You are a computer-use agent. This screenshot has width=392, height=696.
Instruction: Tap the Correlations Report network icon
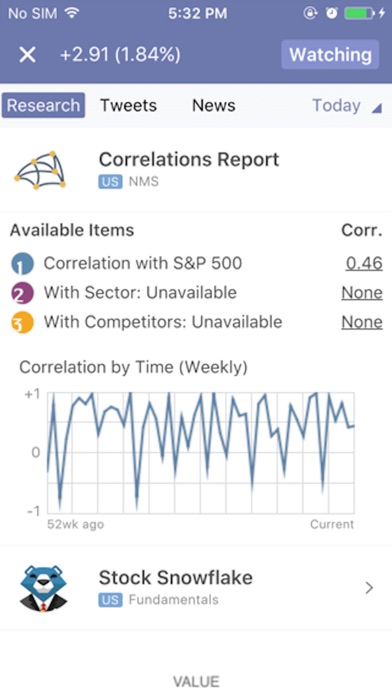pos(40,170)
